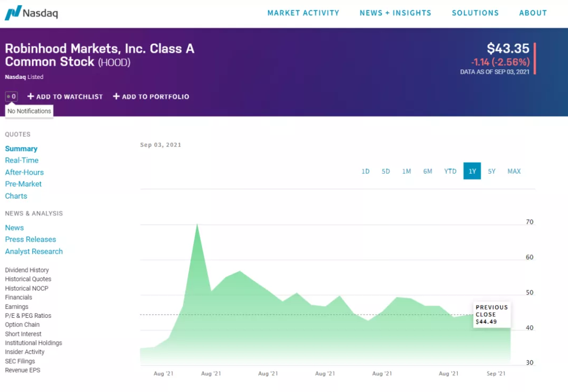Image resolution: width=568 pixels, height=392 pixels.
Task: Open the Real-Time quotes link
Action: pyautogui.click(x=22, y=160)
